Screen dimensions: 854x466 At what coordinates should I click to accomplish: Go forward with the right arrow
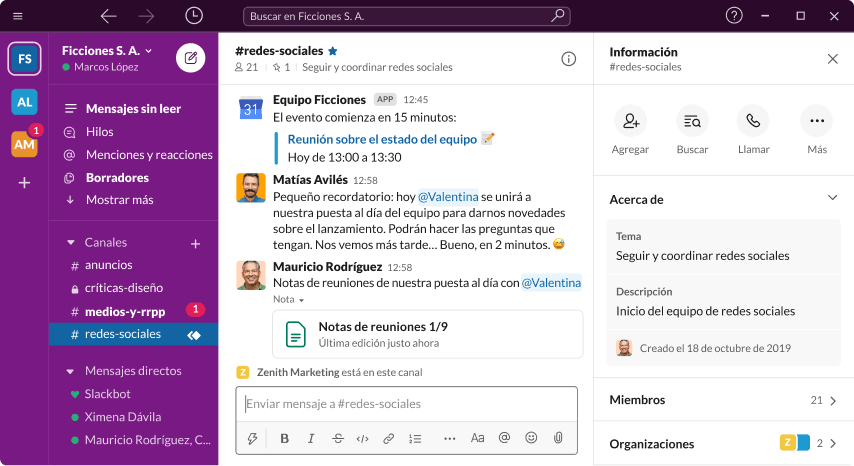(146, 16)
